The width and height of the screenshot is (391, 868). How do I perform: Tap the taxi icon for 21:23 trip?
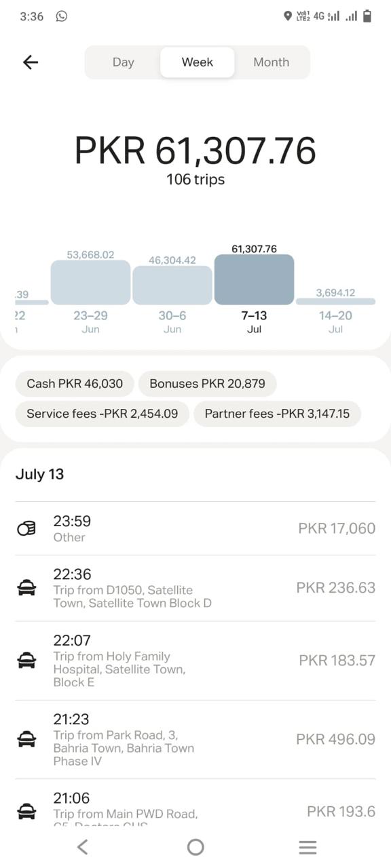(26, 739)
